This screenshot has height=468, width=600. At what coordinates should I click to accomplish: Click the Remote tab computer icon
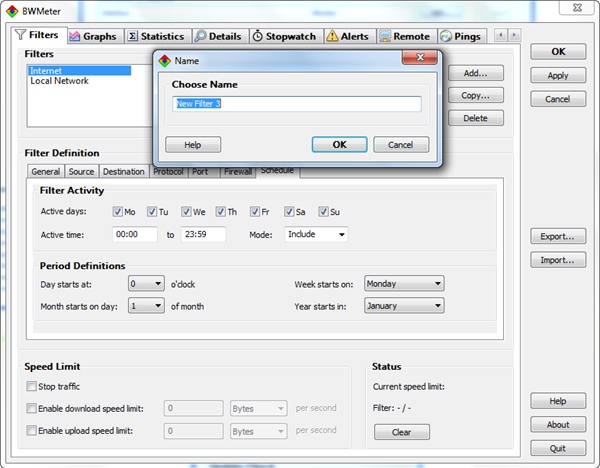(385, 36)
